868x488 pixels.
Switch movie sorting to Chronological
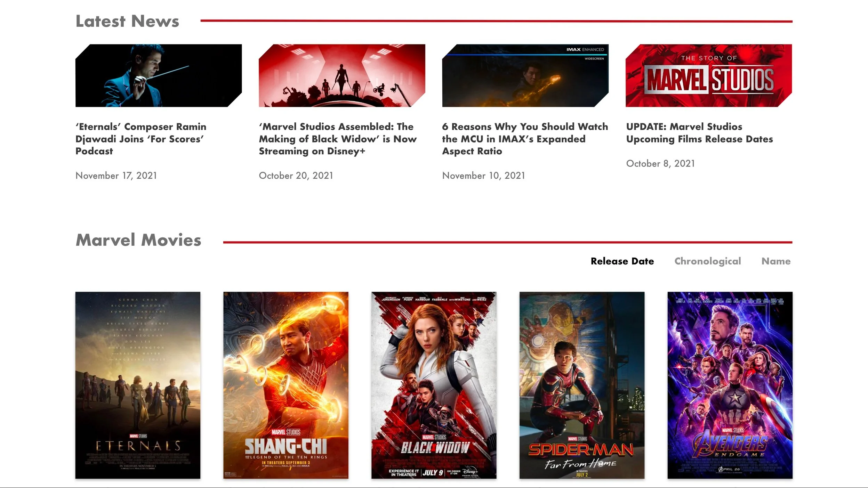[707, 261]
